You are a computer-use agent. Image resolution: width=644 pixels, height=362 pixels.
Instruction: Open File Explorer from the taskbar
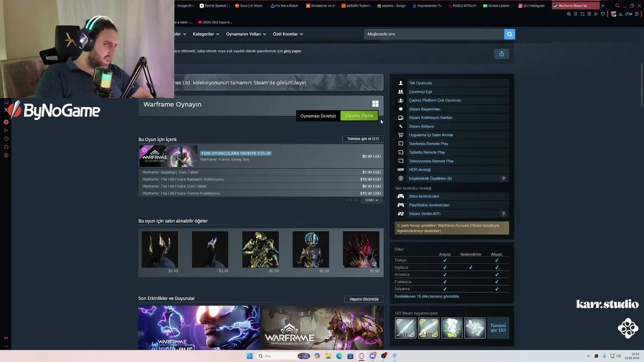[x=328, y=356]
